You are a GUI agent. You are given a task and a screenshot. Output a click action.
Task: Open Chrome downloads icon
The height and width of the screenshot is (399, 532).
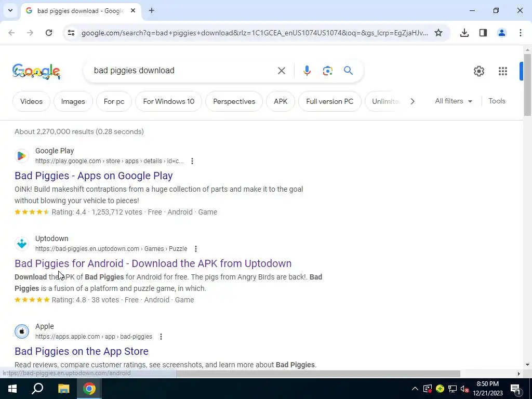tap(464, 33)
